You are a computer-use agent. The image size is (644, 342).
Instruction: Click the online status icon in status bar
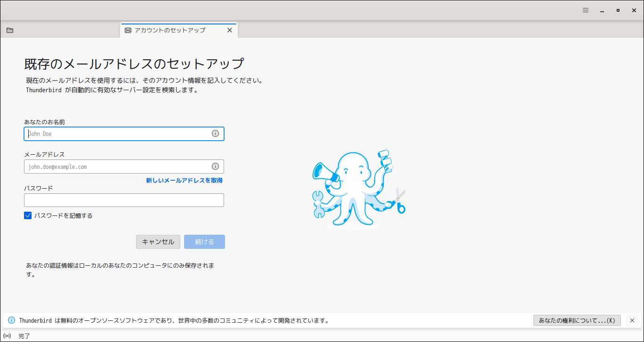coord(7,336)
